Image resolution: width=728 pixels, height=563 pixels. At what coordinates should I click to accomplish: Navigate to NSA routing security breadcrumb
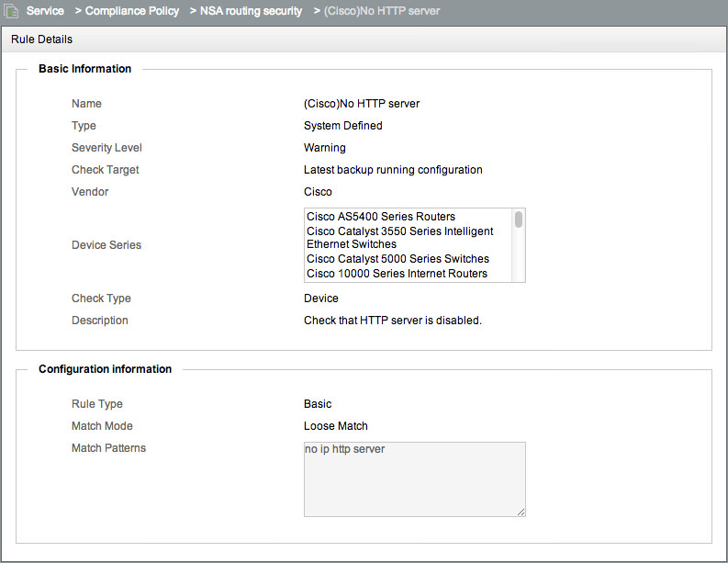[x=251, y=11]
